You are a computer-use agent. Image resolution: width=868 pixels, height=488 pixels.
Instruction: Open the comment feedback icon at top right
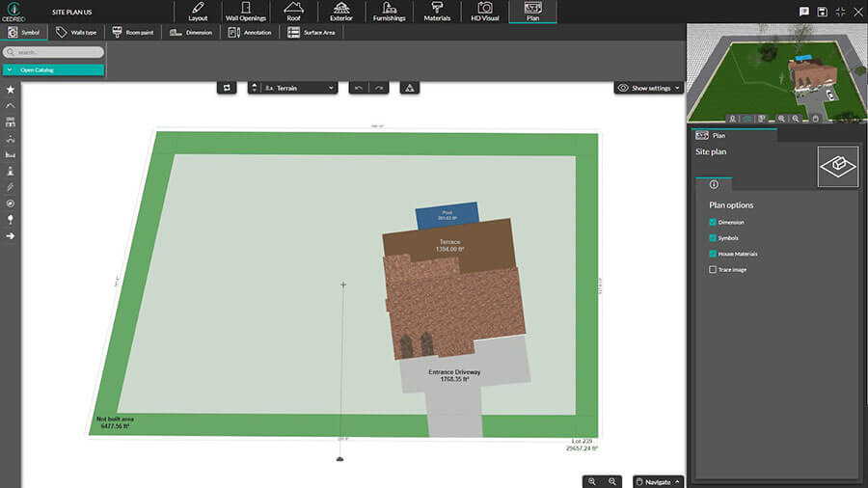point(803,12)
